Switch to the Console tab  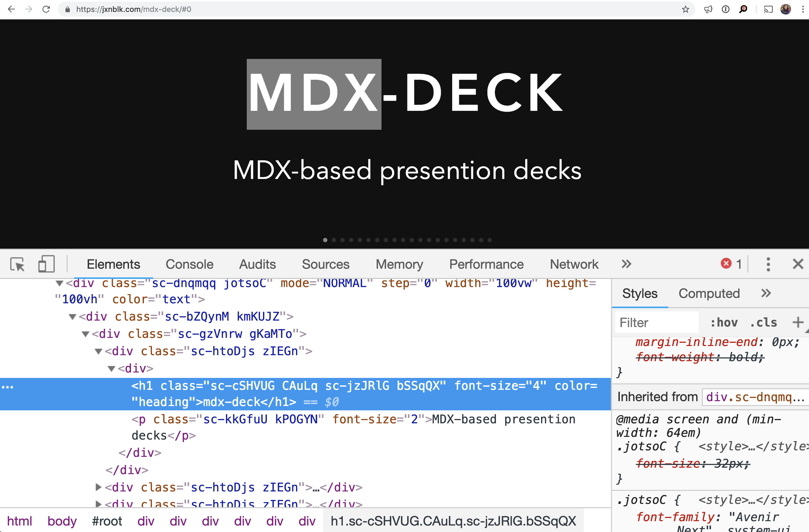click(x=189, y=264)
